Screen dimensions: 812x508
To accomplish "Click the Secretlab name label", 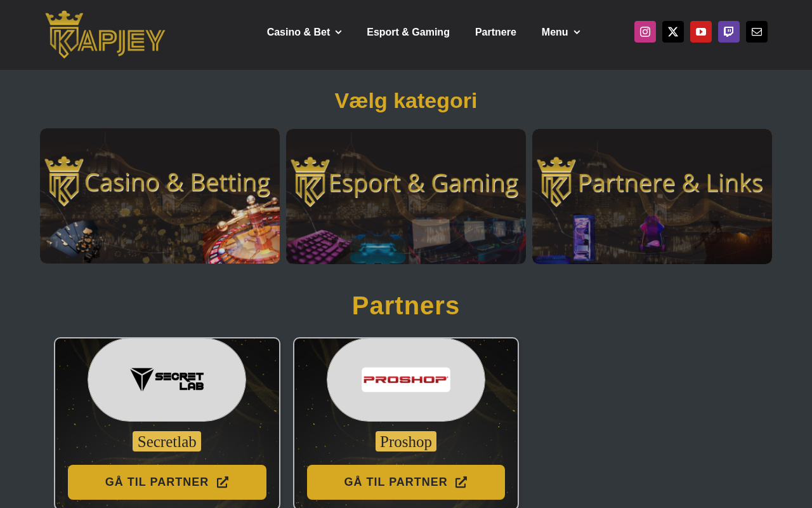I will (x=167, y=441).
